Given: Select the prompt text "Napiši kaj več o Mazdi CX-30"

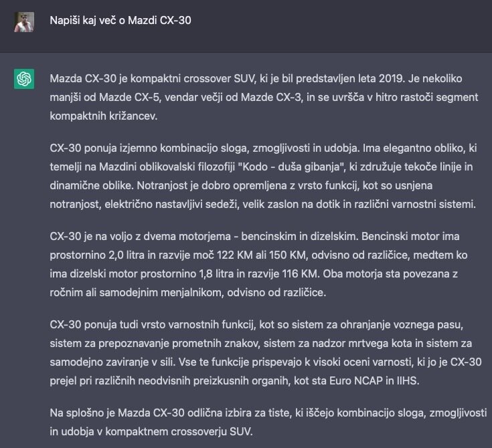Looking at the screenshot, I should click(120, 20).
